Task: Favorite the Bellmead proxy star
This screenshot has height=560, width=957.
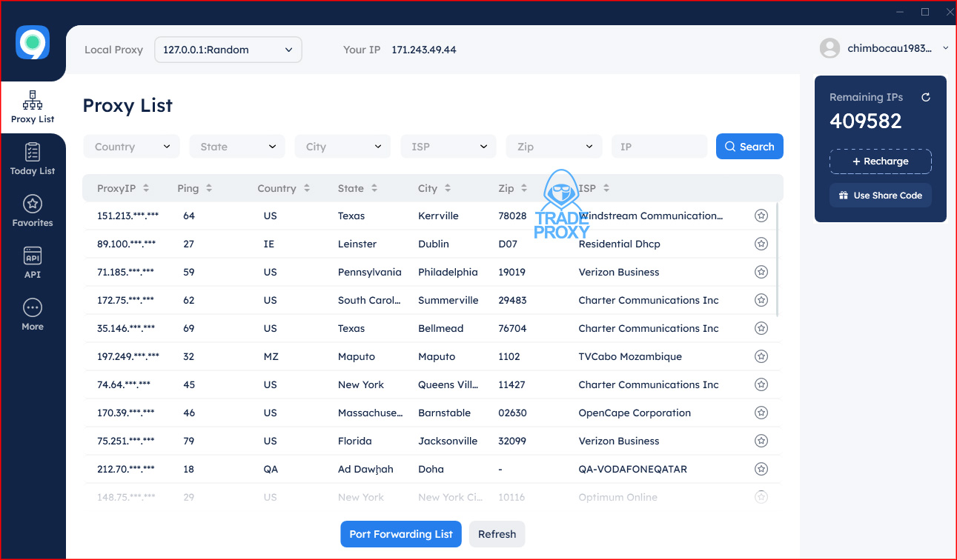Action: pyautogui.click(x=761, y=328)
